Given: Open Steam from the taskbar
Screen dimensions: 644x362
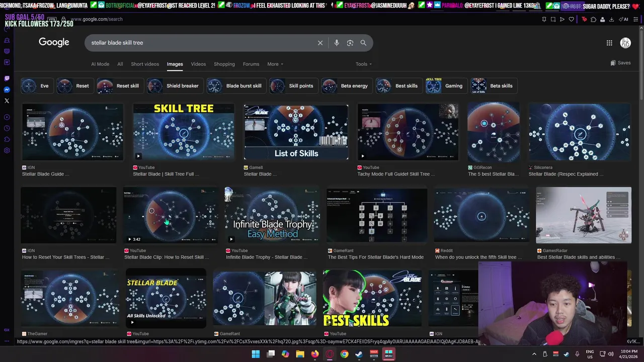Looking at the screenshot, I should (x=359, y=354).
